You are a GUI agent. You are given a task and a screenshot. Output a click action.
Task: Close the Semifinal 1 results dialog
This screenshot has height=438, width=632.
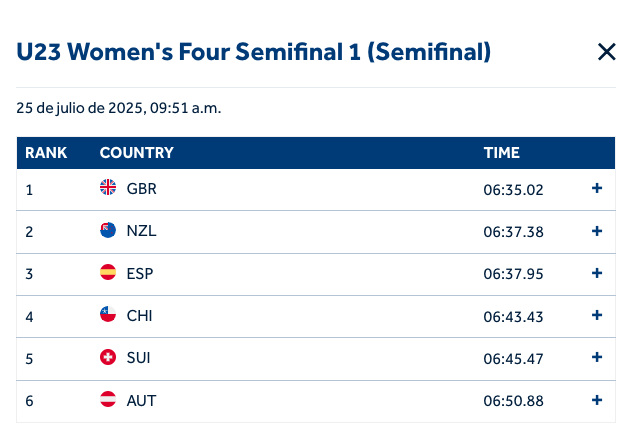pyautogui.click(x=606, y=52)
